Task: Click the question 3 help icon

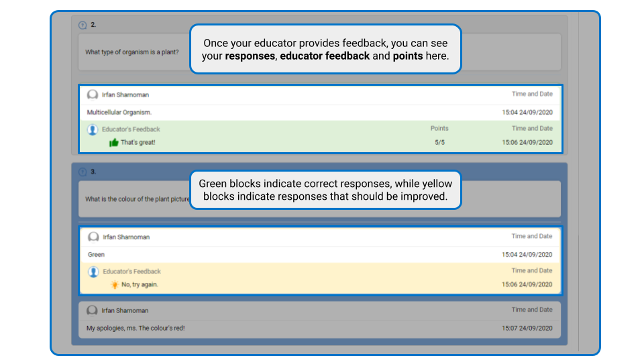Action: [83, 172]
